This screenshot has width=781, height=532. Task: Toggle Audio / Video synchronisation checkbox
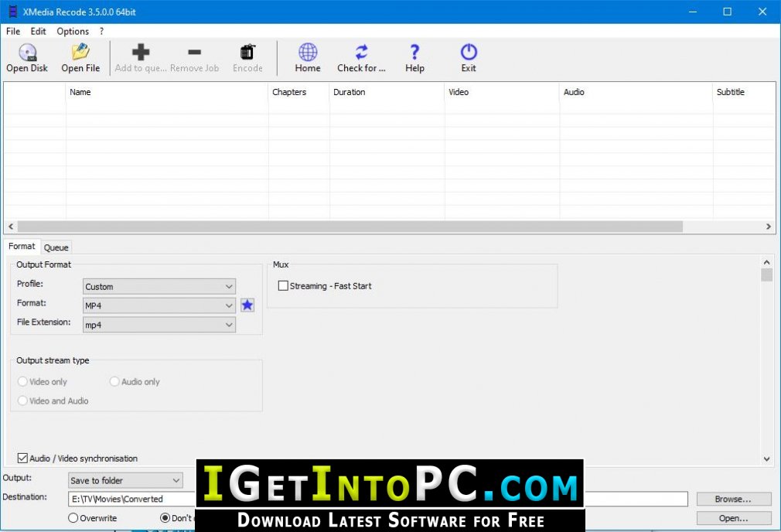22,459
